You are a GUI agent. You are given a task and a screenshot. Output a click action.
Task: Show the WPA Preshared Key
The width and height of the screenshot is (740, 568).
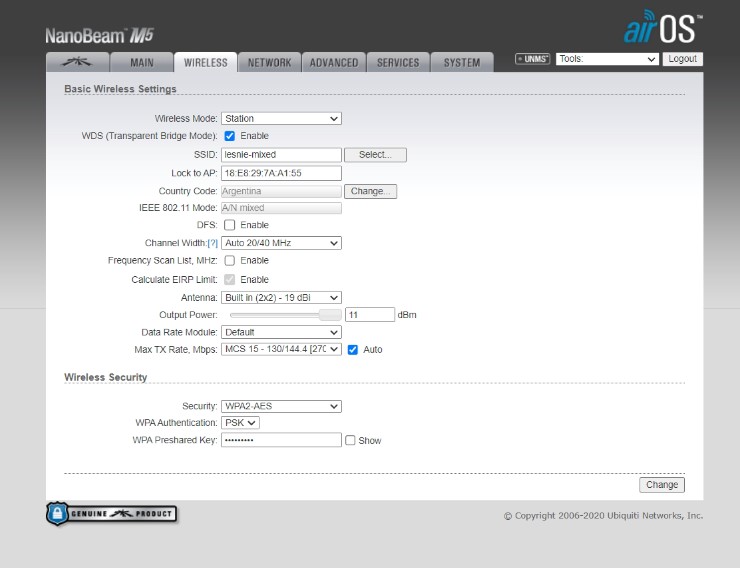pos(350,440)
